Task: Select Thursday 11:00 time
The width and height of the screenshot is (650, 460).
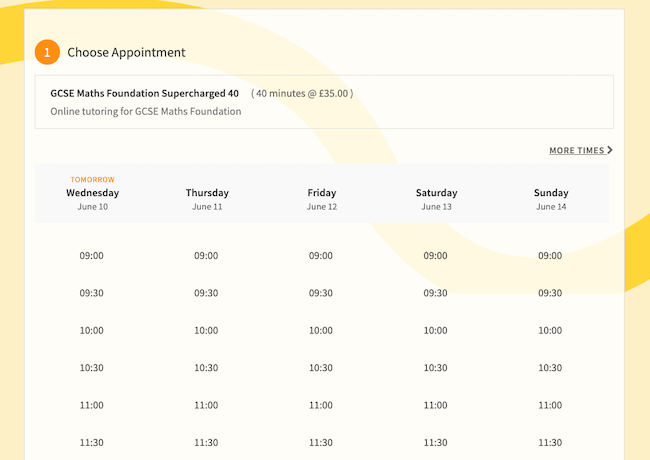Action: point(206,405)
